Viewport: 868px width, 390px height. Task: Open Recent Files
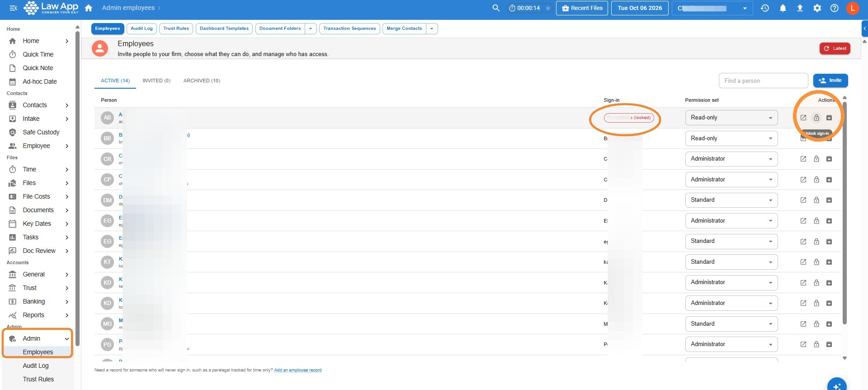pos(582,8)
